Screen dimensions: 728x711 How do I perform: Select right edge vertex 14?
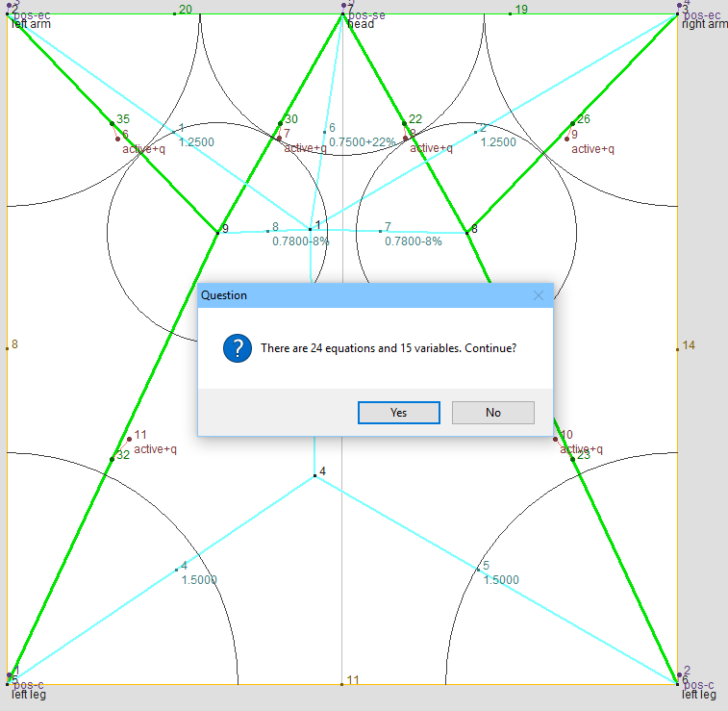[677, 349]
